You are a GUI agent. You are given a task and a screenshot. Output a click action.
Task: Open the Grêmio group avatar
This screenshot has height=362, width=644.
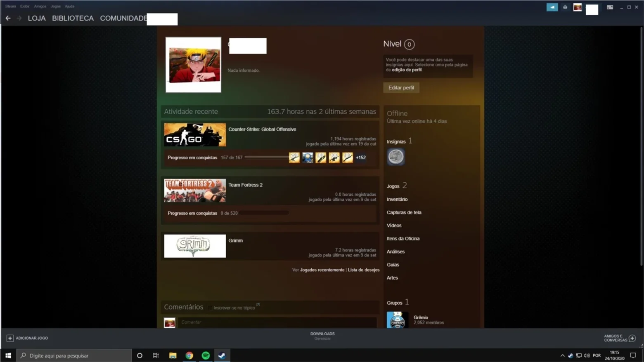(x=397, y=320)
